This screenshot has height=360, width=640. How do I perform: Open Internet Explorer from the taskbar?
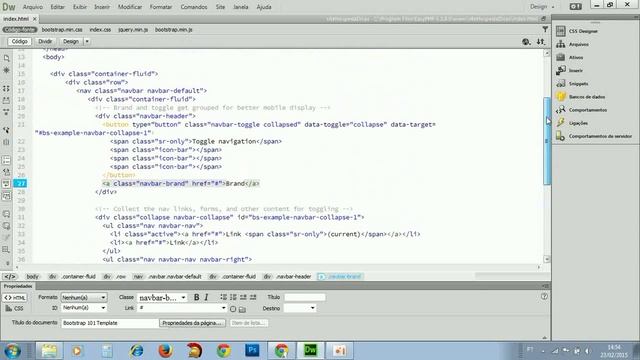[x=136, y=350]
